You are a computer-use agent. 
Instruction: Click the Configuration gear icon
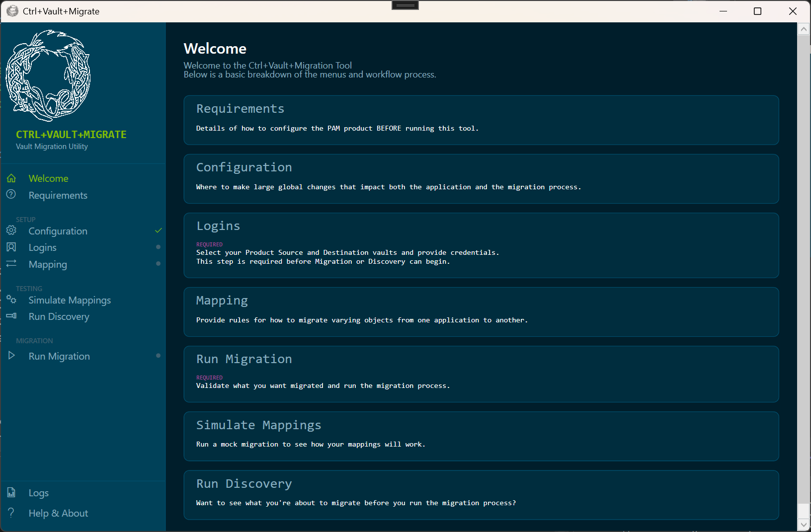pos(11,230)
